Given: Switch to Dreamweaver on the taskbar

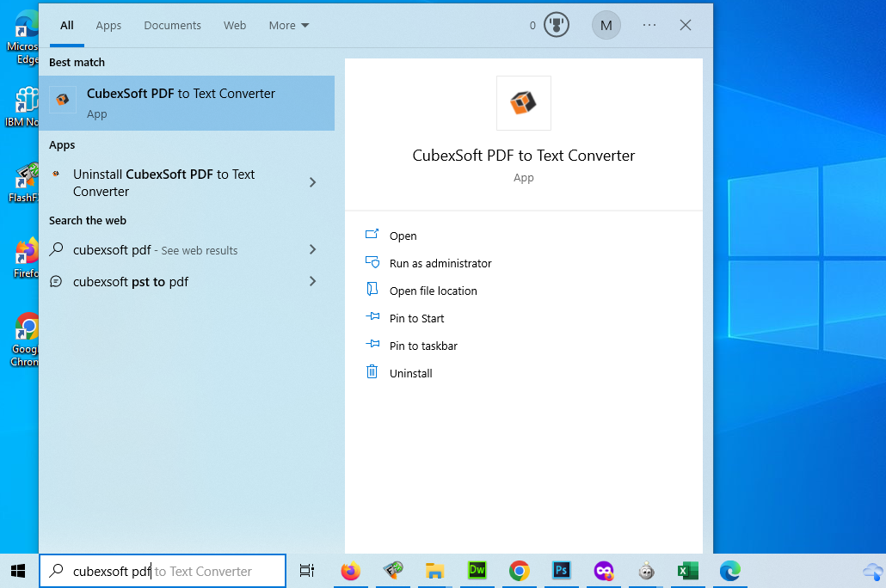Looking at the screenshot, I should [x=477, y=571].
